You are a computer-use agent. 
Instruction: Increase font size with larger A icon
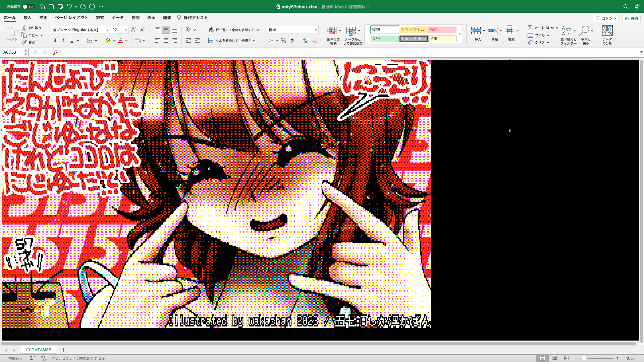[x=133, y=30]
